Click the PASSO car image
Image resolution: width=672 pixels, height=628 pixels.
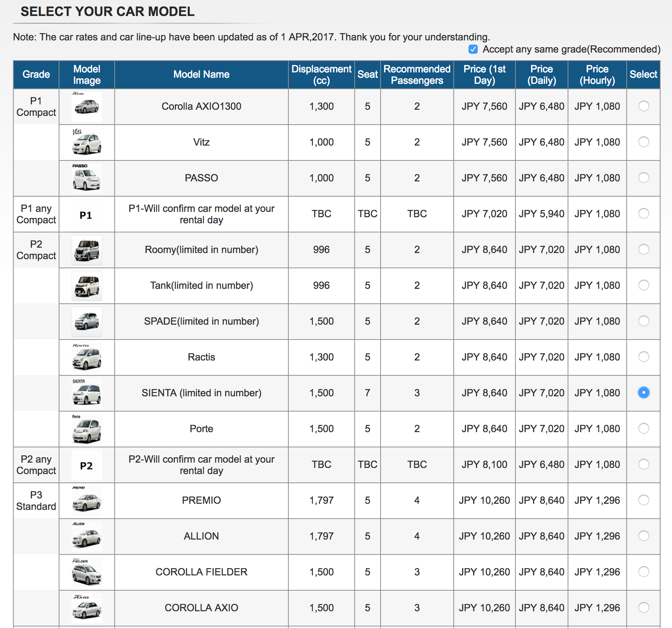(x=87, y=178)
